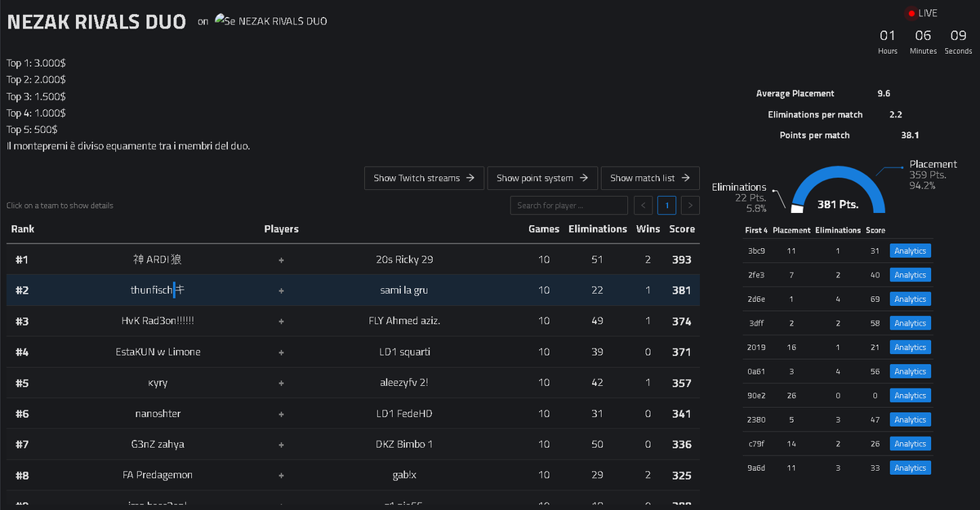Viewport: 980px width, 510px height.
Task: Open Analytics for match 90e2
Action: point(910,396)
